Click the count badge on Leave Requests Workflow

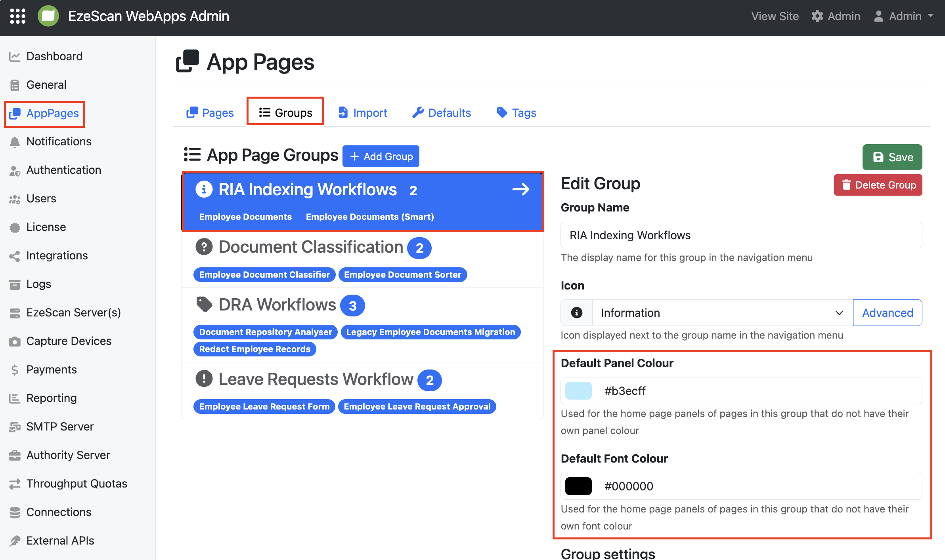430,380
